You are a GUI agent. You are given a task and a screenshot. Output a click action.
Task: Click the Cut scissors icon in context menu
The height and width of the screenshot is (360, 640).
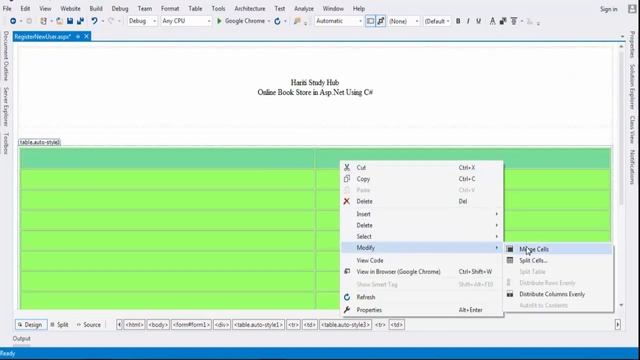click(347, 167)
